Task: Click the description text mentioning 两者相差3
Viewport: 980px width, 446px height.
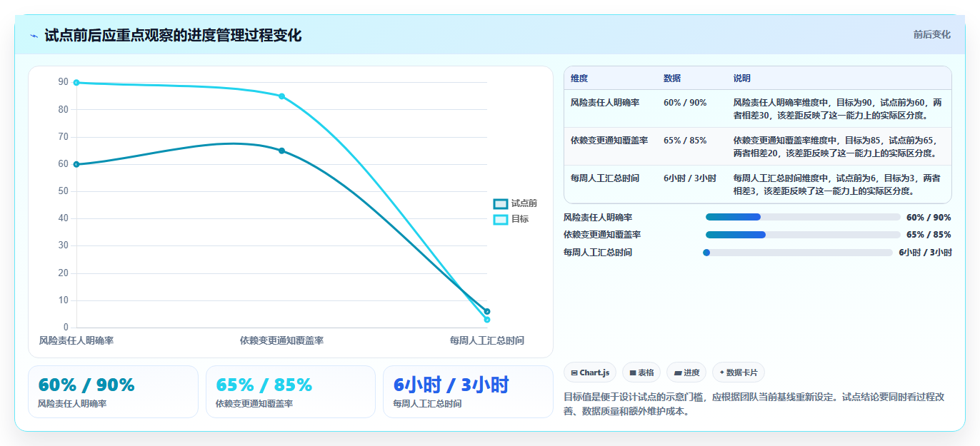Action: (837, 185)
